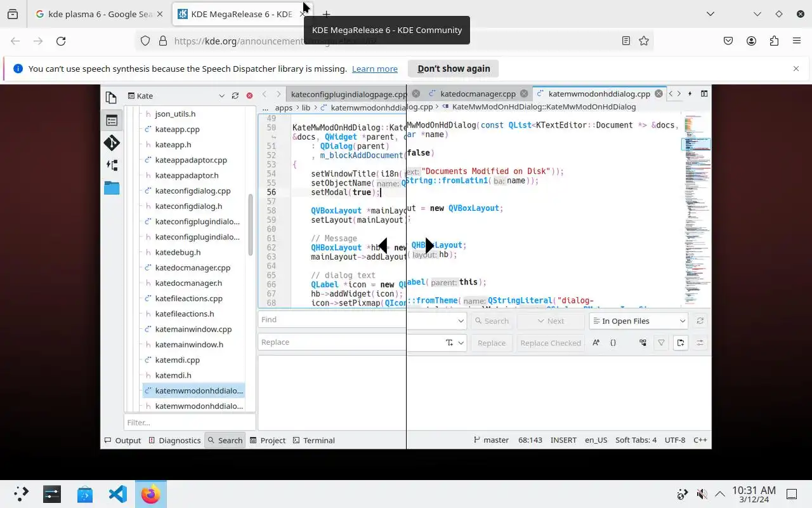812x508 pixels.
Task: Launch Visual Studio Code from taskbar
Action: 118,494
